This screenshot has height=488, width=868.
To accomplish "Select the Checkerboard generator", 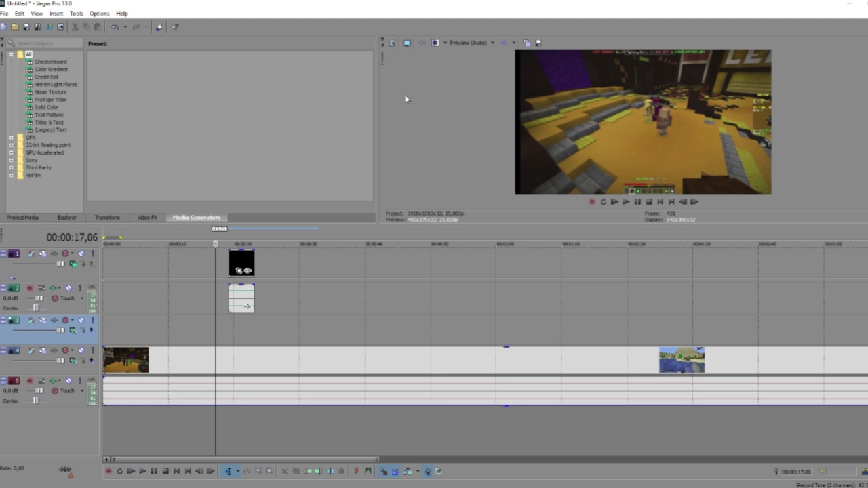I will (50, 62).
